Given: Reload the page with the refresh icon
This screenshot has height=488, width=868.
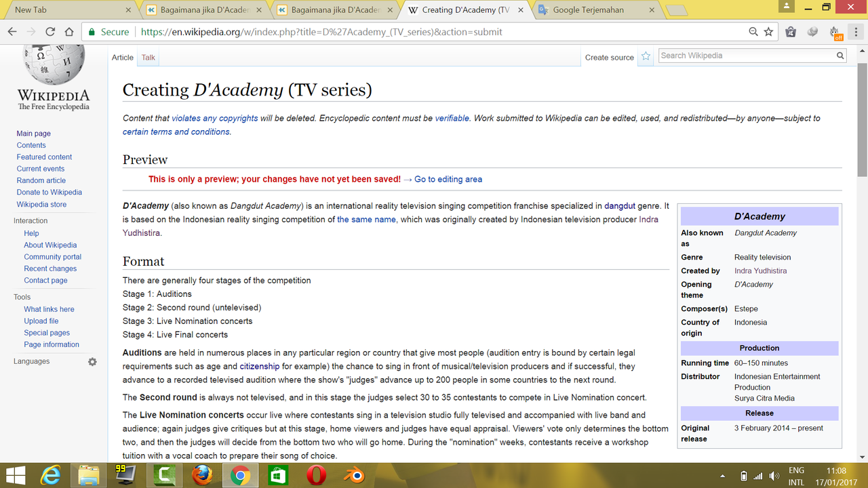Looking at the screenshot, I should 50,32.
